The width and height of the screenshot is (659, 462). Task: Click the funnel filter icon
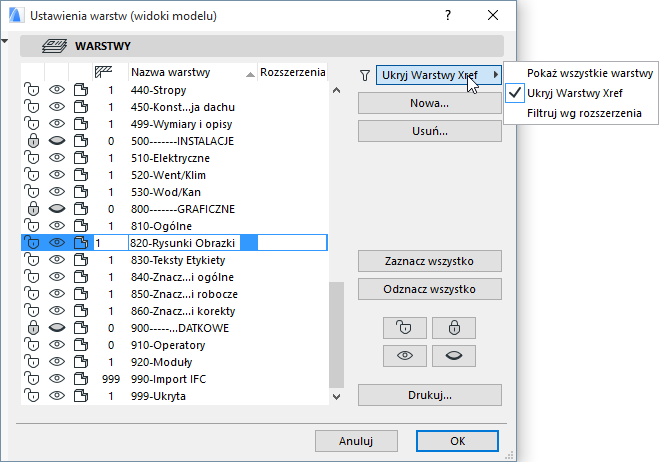[365, 74]
